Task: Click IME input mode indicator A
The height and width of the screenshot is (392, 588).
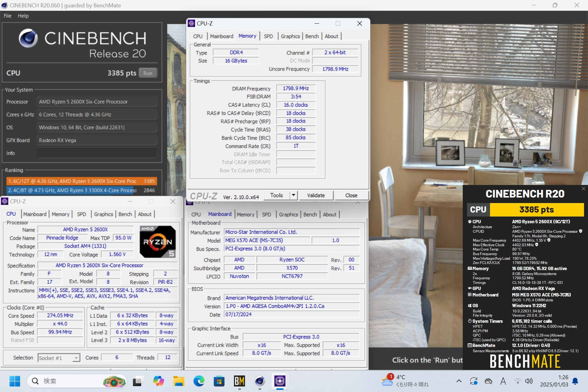Action: pyautogui.click(x=503, y=381)
